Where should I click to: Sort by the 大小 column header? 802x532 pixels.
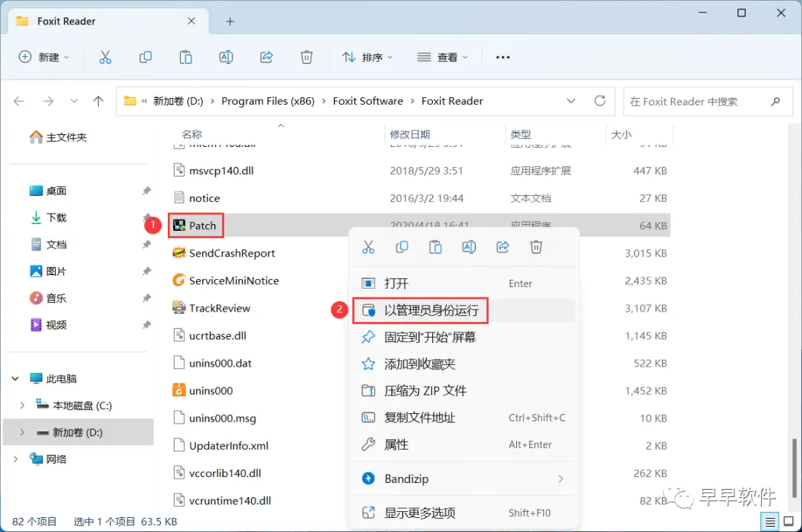pos(622,134)
